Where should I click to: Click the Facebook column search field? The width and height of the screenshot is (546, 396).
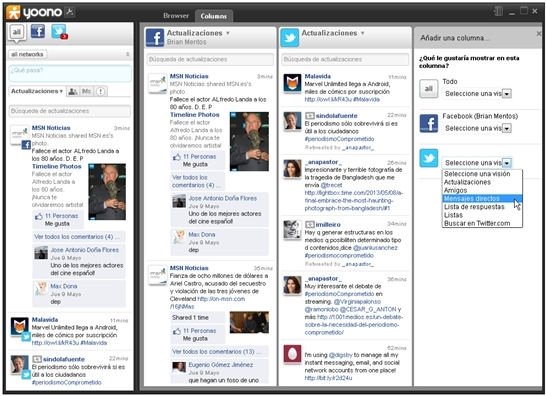(210, 60)
